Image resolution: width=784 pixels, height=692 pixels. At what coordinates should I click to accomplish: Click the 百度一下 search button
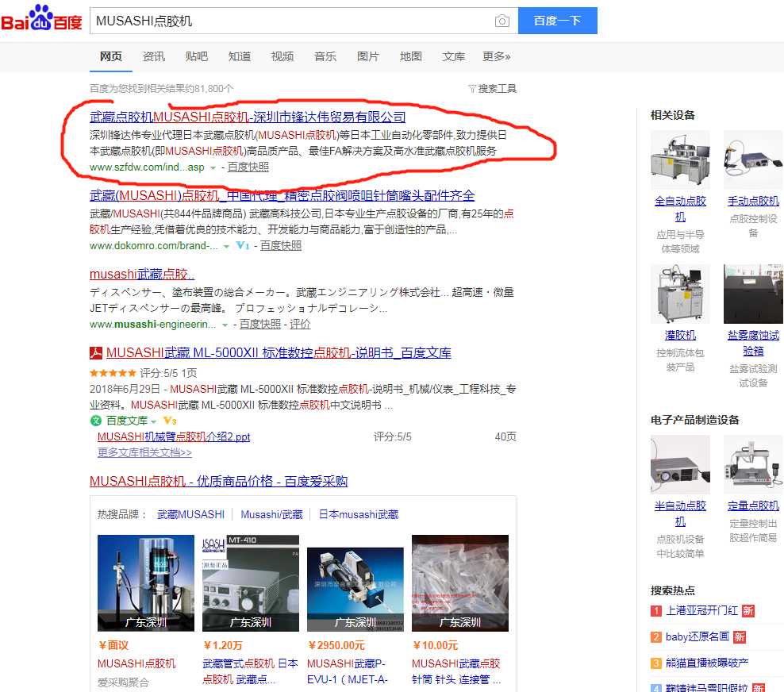(558, 21)
